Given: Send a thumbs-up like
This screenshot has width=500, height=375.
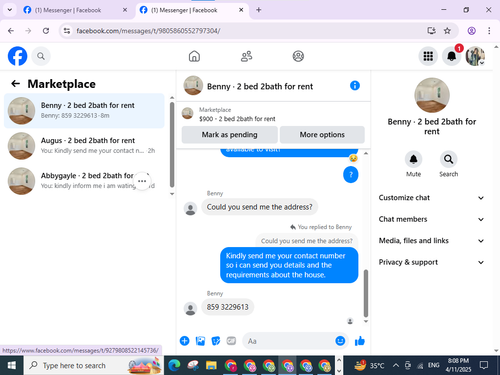Looking at the screenshot, I should click(360, 341).
